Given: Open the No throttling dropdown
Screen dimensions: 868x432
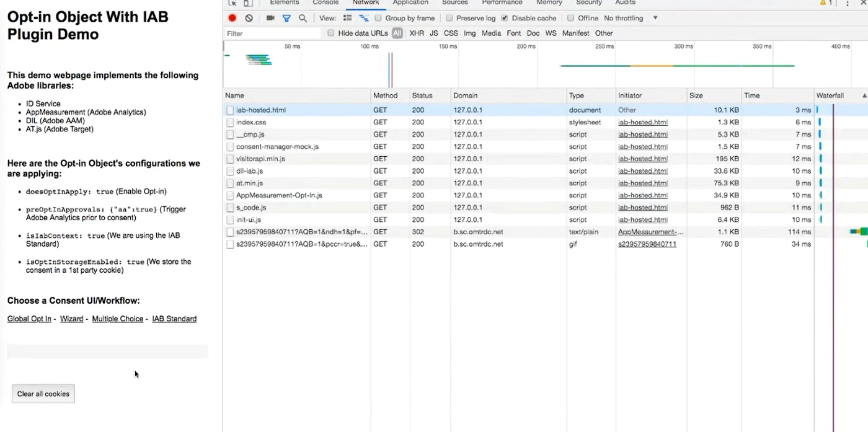Looking at the screenshot, I should [x=631, y=19].
